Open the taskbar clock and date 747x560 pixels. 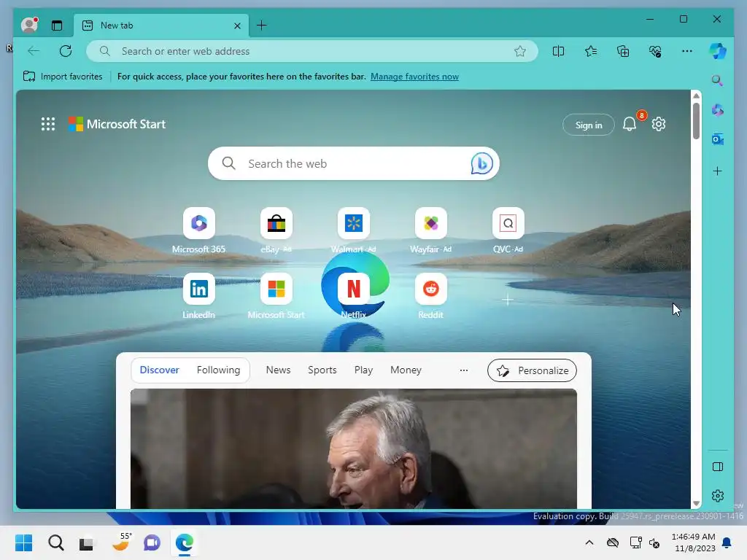tap(693, 542)
